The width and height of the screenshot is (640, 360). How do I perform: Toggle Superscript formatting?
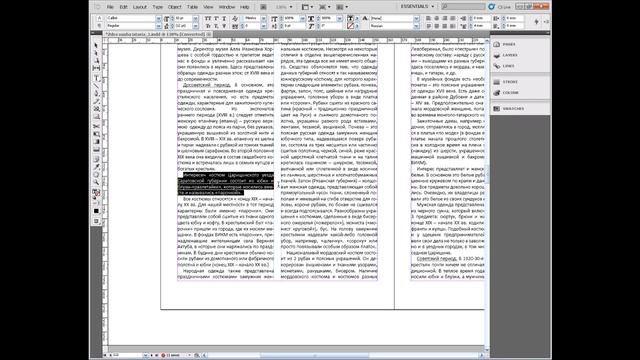216,18
